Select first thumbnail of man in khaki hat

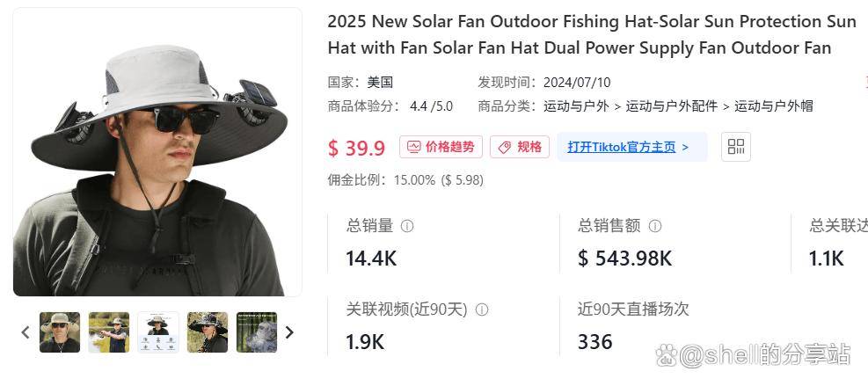(60, 332)
